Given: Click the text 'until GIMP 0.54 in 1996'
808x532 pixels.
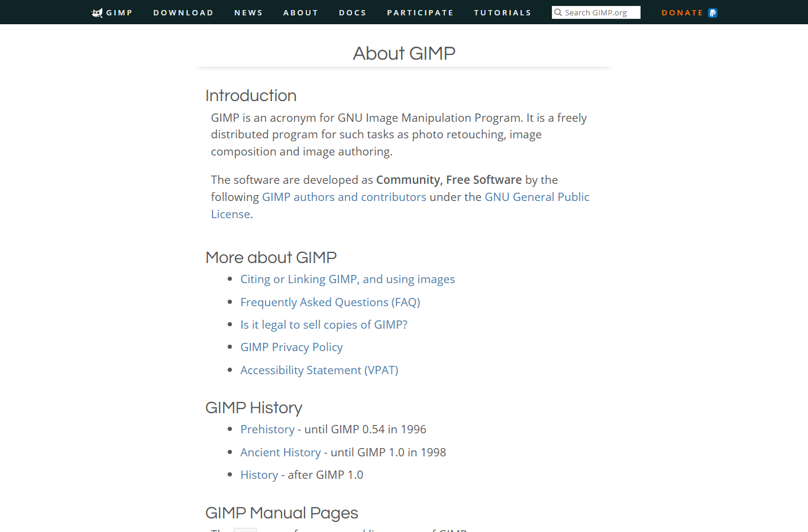Looking at the screenshot, I should pos(366,429).
